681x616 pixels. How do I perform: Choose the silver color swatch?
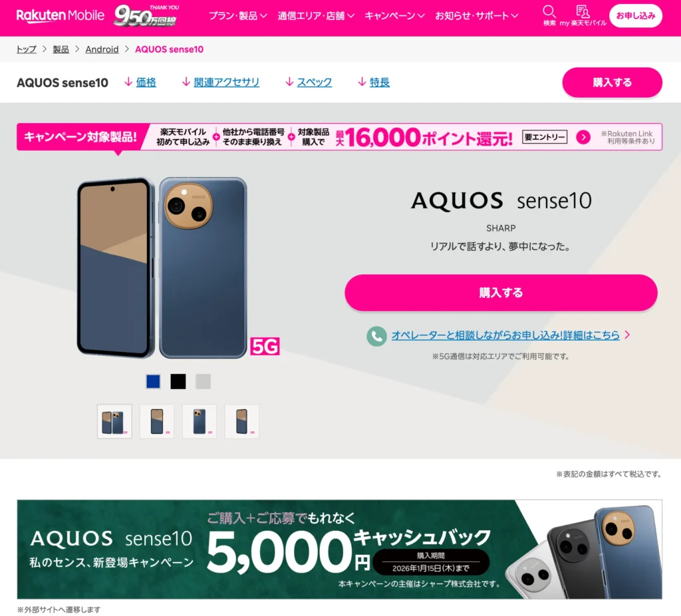pos(203,381)
